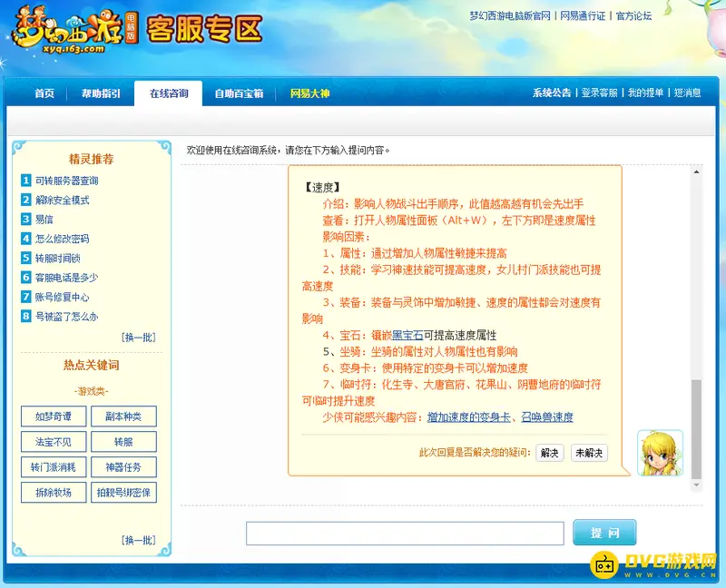Click the 如梦奇谭 keyword button

(x=54, y=416)
